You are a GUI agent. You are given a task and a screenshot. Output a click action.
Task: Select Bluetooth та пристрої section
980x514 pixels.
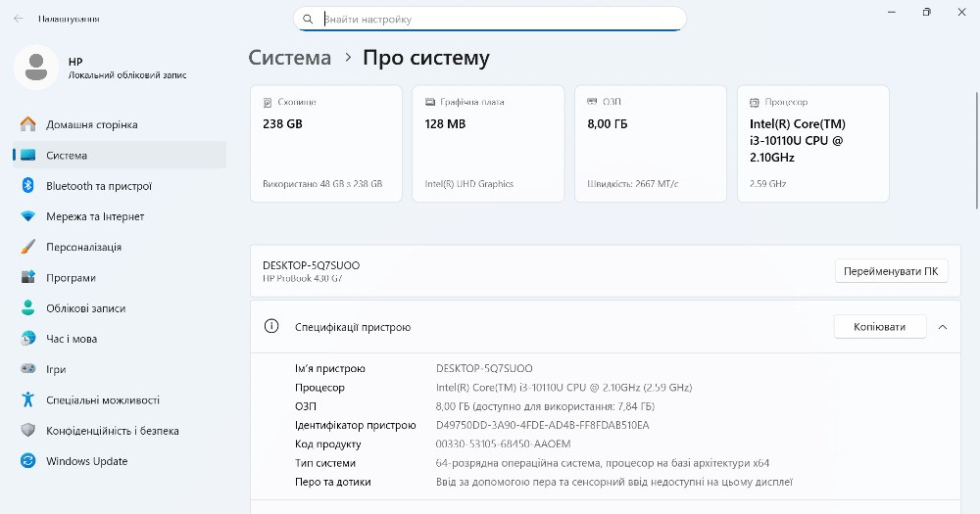pos(120,185)
